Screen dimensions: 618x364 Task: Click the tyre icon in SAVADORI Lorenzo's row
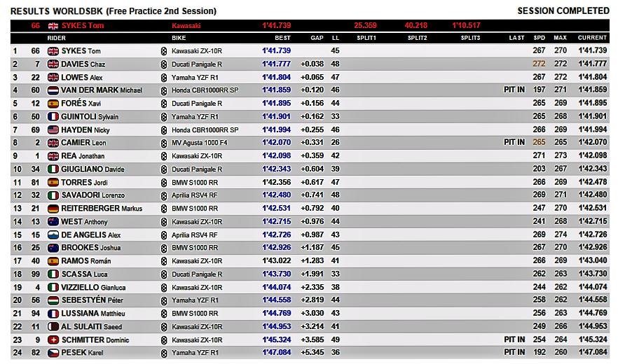(164, 196)
